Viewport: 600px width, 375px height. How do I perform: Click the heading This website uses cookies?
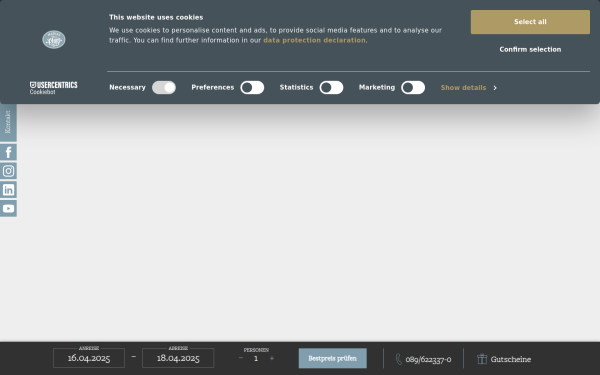(x=156, y=18)
